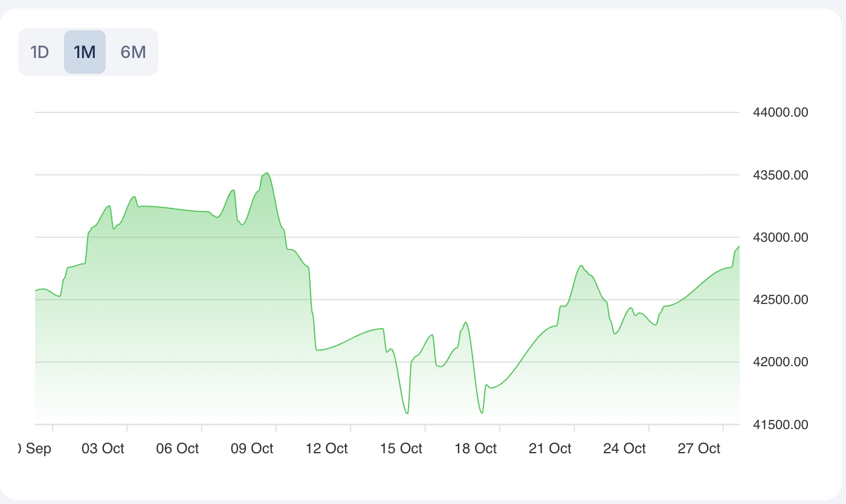Click the line's deep dip before 15 Oct

tap(408, 413)
